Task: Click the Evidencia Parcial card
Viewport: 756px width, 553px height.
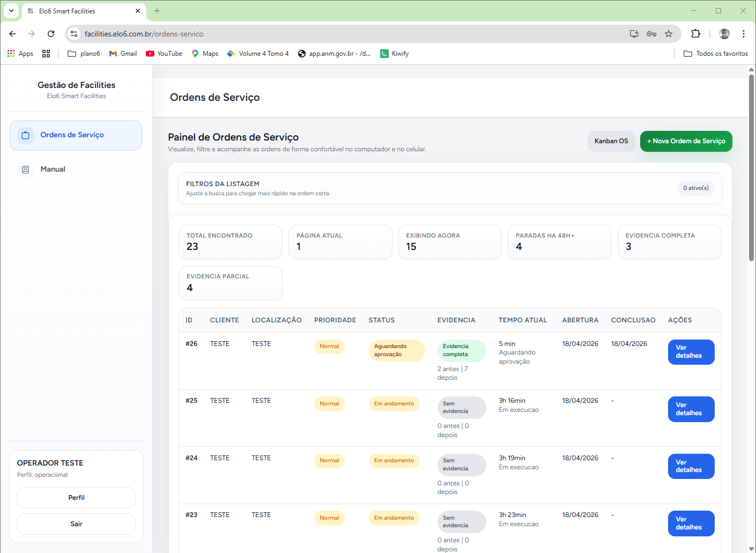Action: coord(231,283)
